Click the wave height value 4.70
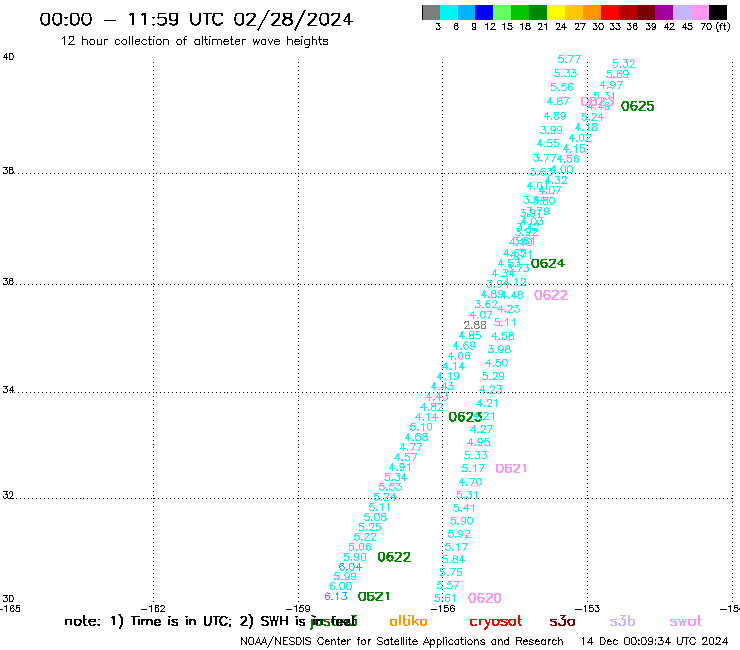The height and width of the screenshot is (650, 740). [x=470, y=482]
